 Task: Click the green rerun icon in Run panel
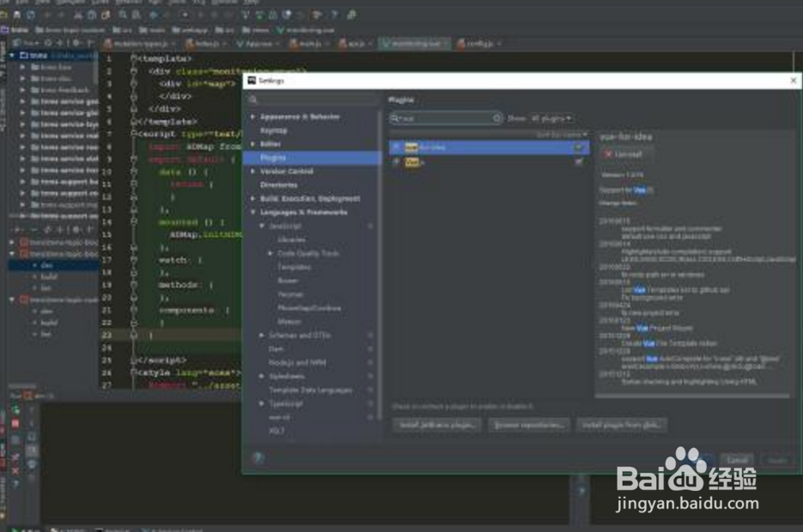pyautogui.click(x=15, y=409)
